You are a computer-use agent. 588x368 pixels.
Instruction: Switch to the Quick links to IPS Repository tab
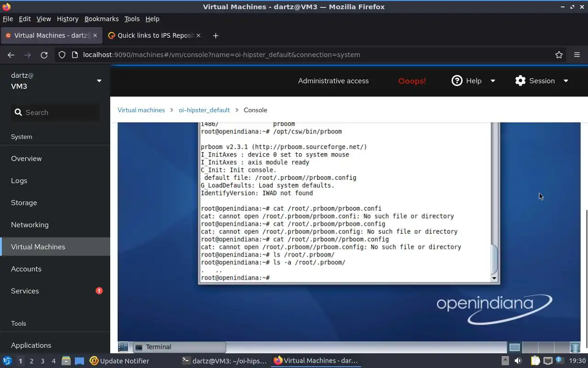tap(154, 35)
